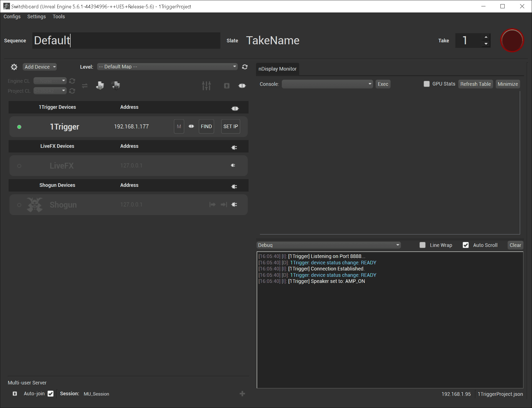Enable the GPU Stats checkbox
The image size is (532, 408).
427,84
